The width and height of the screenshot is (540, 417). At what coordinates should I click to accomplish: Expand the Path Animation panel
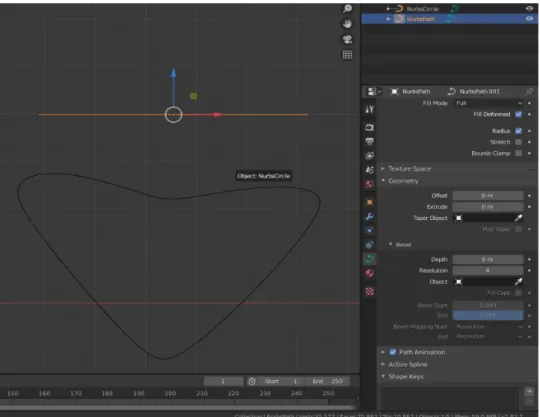383,352
